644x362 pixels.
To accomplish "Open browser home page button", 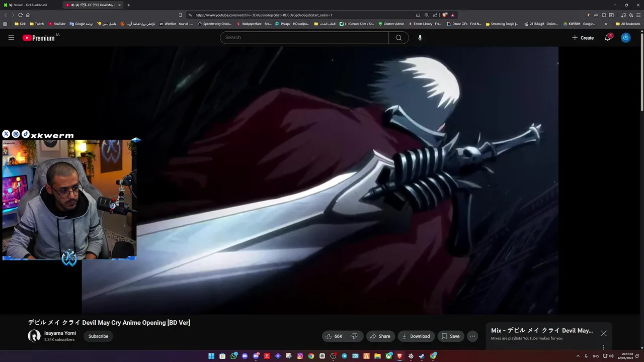I will point(28,15).
